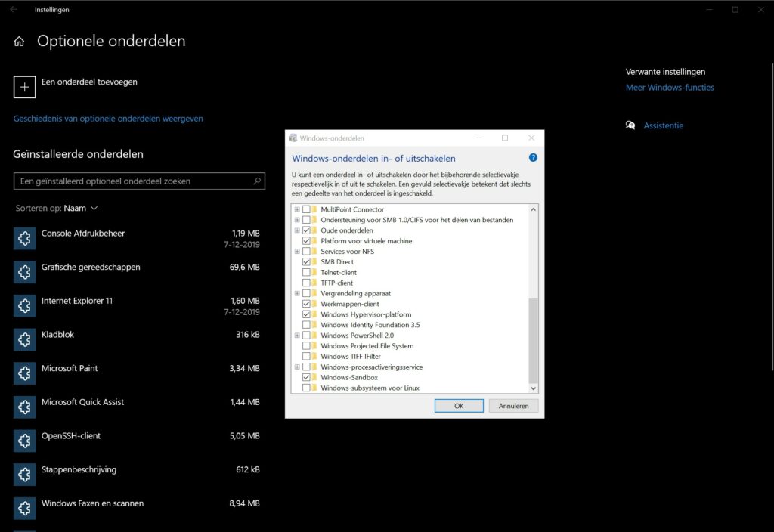Click the folder icon next to Telnet-client
Screen dimensions: 774x532
click(314, 272)
